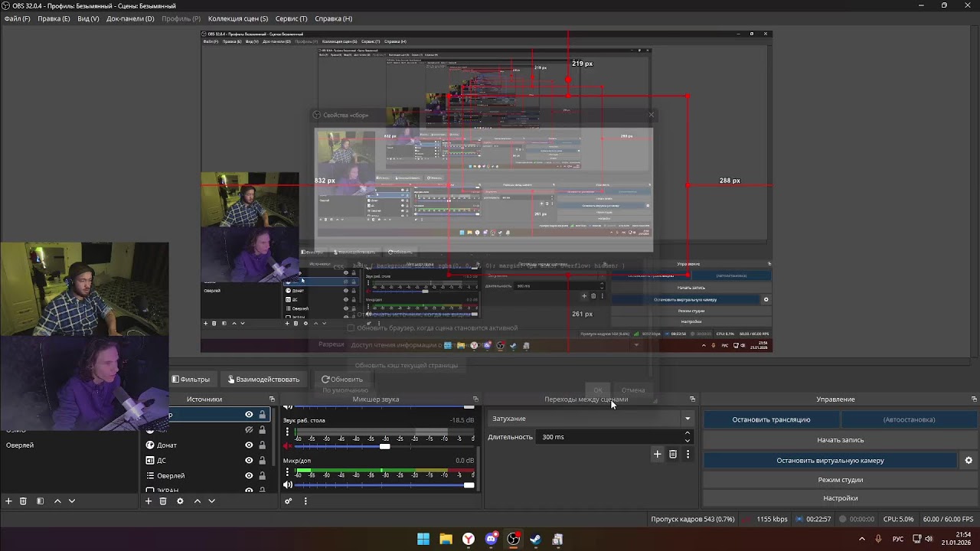Pop out Переходы между сценами dock
Screen dimensions: 980x551
coord(693,399)
